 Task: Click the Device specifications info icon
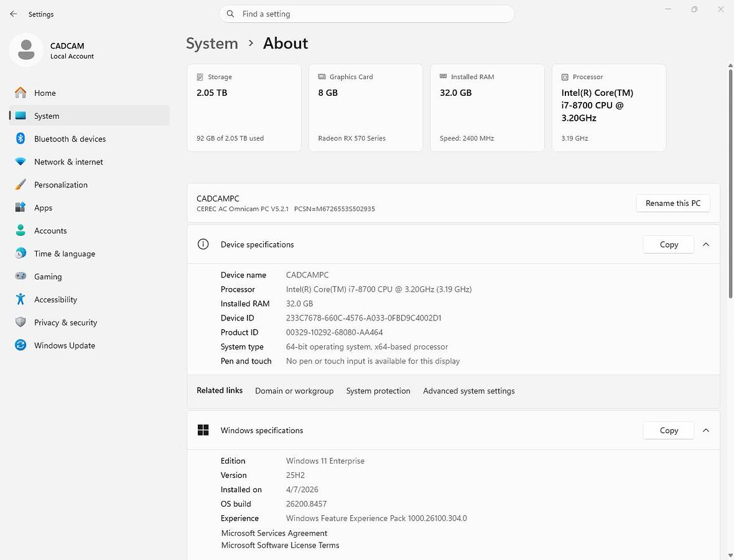(203, 244)
